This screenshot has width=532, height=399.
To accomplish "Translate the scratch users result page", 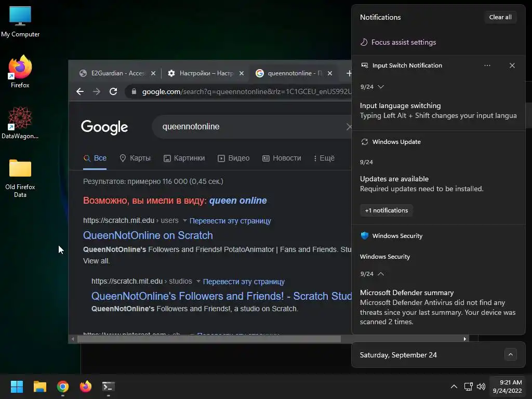I will click(x=230, y=221).
